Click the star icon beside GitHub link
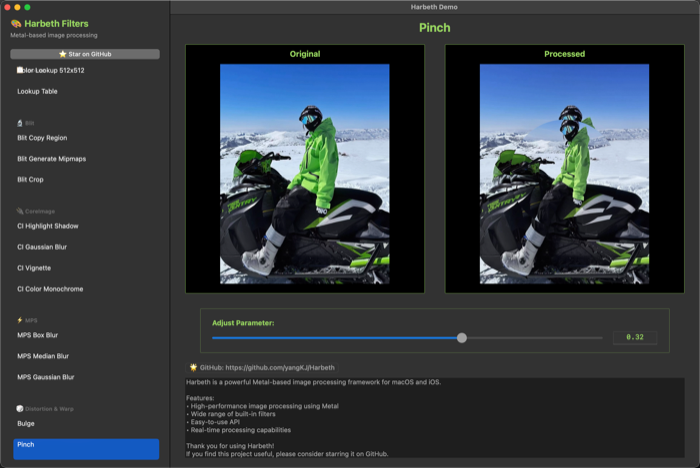The image size is (700, 468). (x=193, y=368)
